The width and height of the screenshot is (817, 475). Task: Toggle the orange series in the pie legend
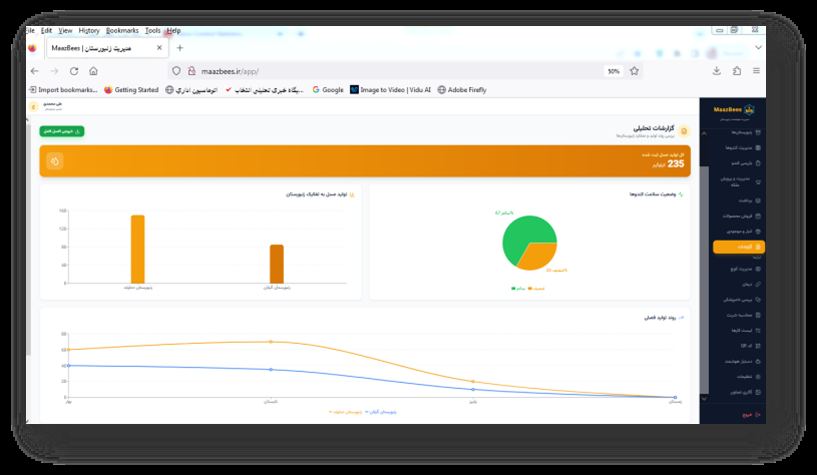[x=536, y=289]
